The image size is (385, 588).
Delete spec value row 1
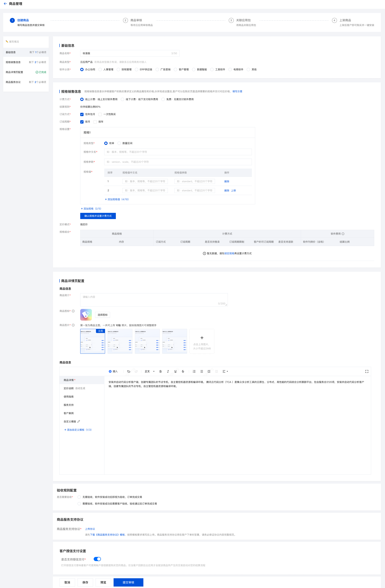(x=227, y=181)
